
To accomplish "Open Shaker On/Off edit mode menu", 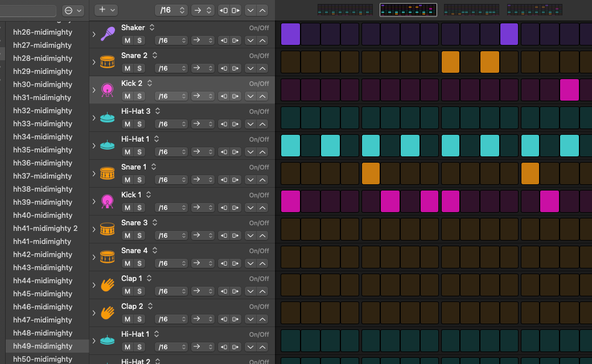I will (x=259, y=28).
